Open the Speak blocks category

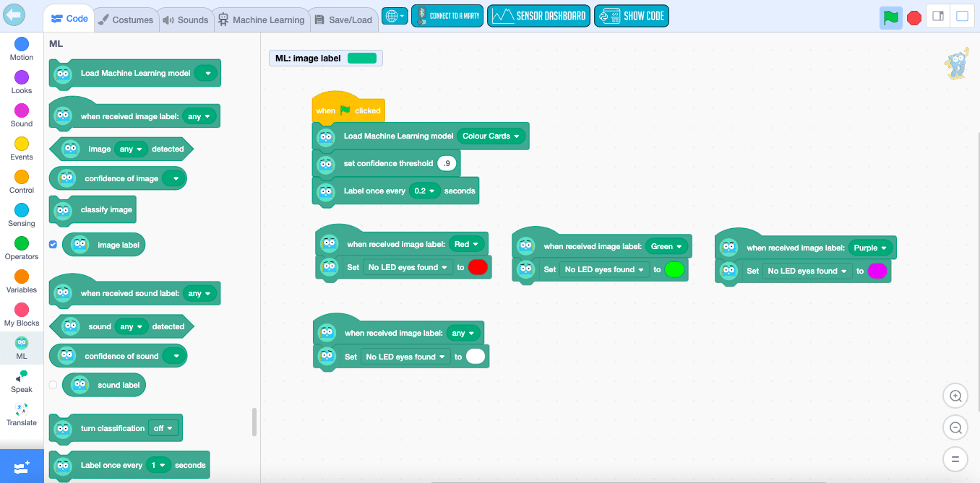click(22, 381)
